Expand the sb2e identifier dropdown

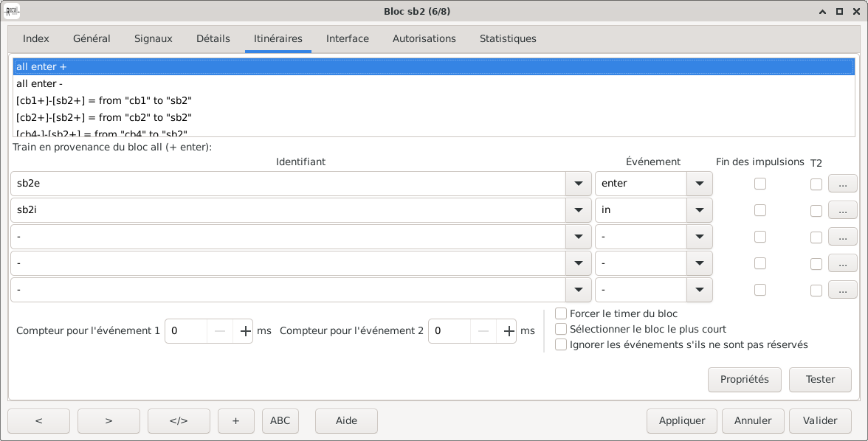pyautogui.click(x=578, y=184)
